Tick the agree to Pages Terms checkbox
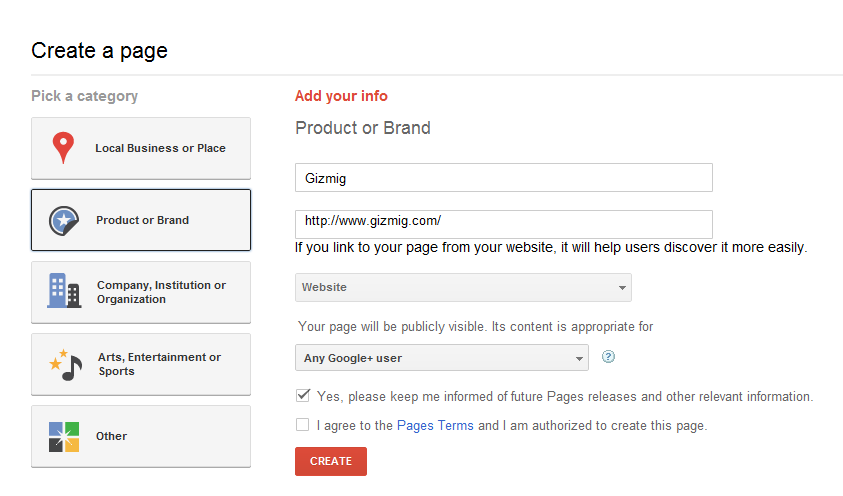The image size is (843, 496). (x=303, y=425)
